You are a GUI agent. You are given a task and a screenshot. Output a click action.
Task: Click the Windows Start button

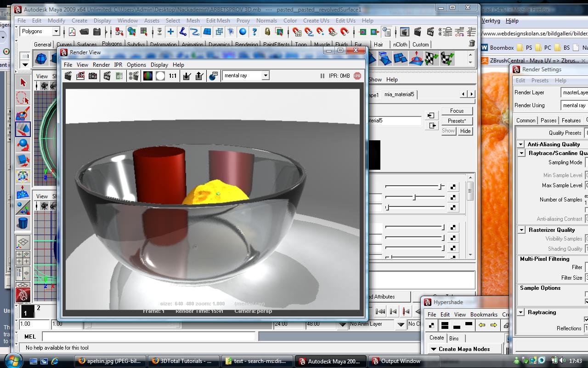[x=12, y=360]
